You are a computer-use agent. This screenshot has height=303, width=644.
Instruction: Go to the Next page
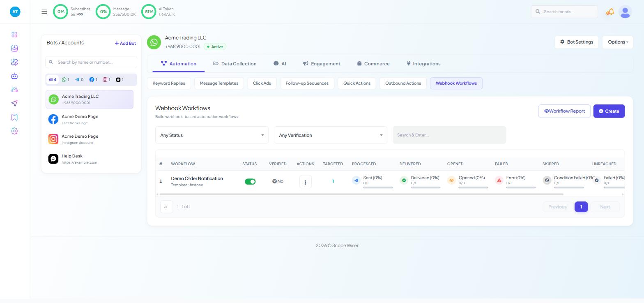point(605,207)
